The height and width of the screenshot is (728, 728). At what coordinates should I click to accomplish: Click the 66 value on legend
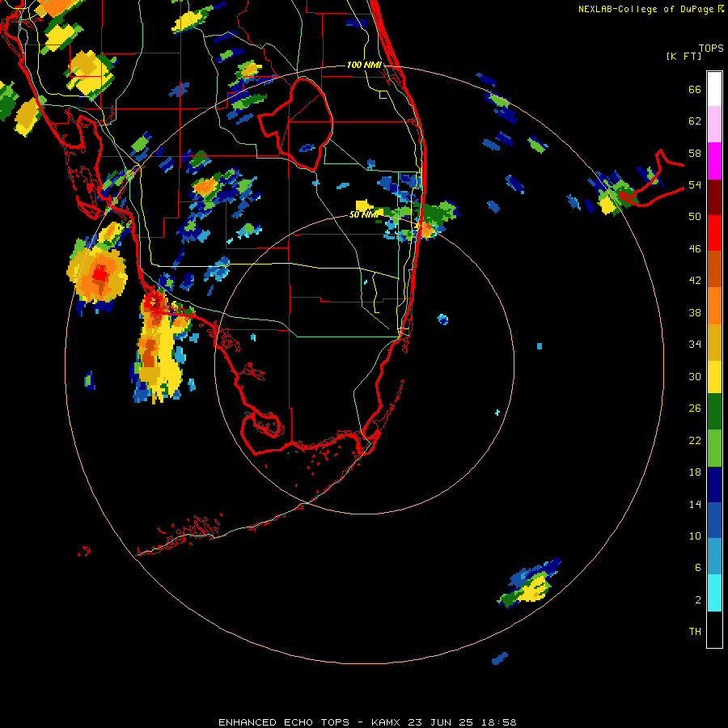695,89
